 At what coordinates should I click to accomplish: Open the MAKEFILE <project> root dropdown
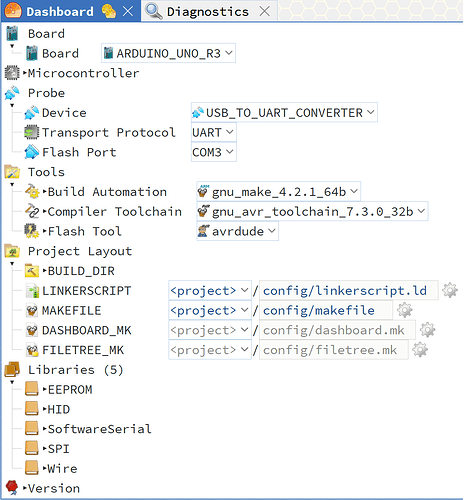[x=210, y=310]
